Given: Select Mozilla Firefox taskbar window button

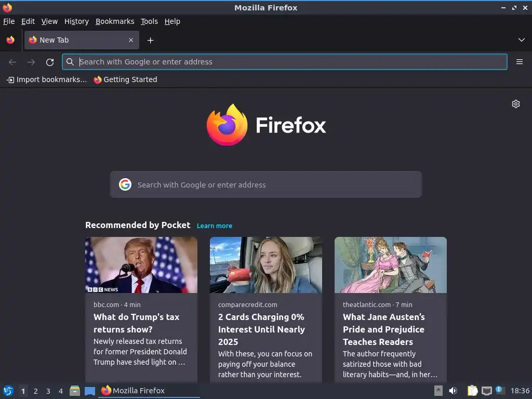Looking at the screenshot, I should (149, 391).
